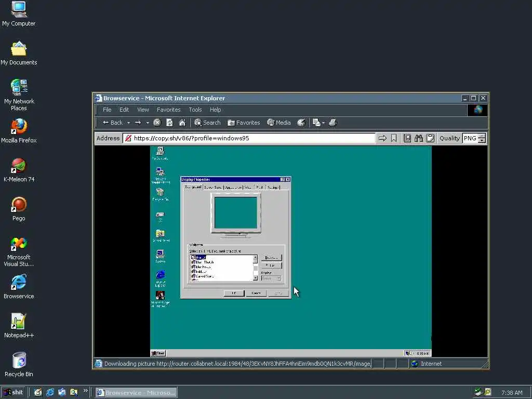Image resolution: width=532 pixels, height=399 pixels.
Task: Open the File menu
Action: click(107, 110)
